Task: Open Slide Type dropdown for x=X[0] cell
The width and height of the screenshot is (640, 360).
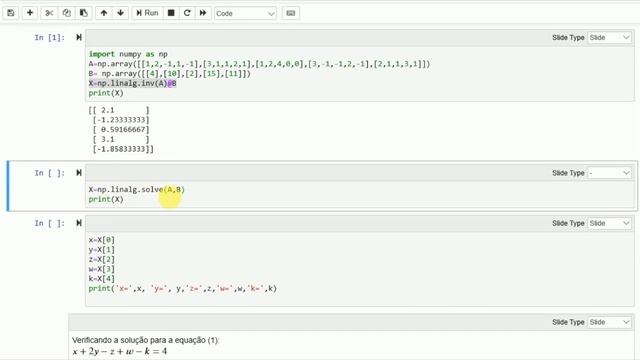Action: tap(610, 223)
